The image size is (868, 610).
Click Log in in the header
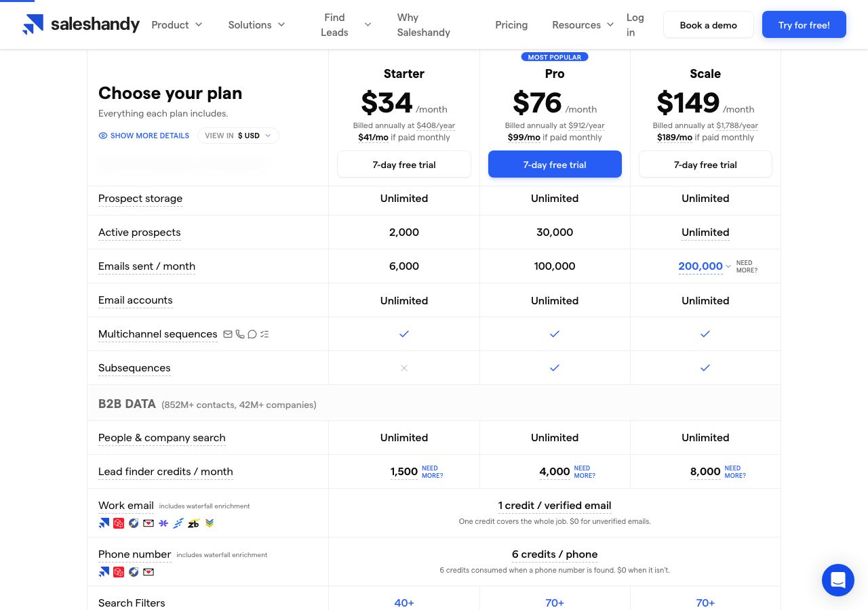pyautogui.click(x=635, y=25)
